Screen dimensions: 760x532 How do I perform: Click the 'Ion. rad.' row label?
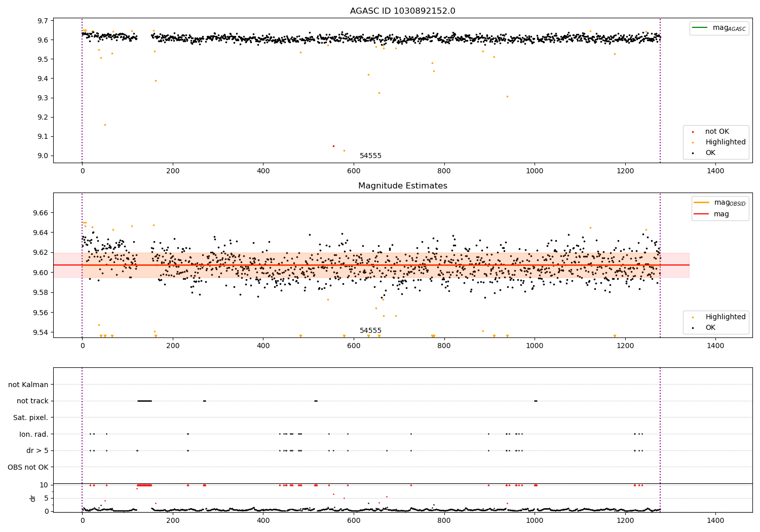[33, 434]
